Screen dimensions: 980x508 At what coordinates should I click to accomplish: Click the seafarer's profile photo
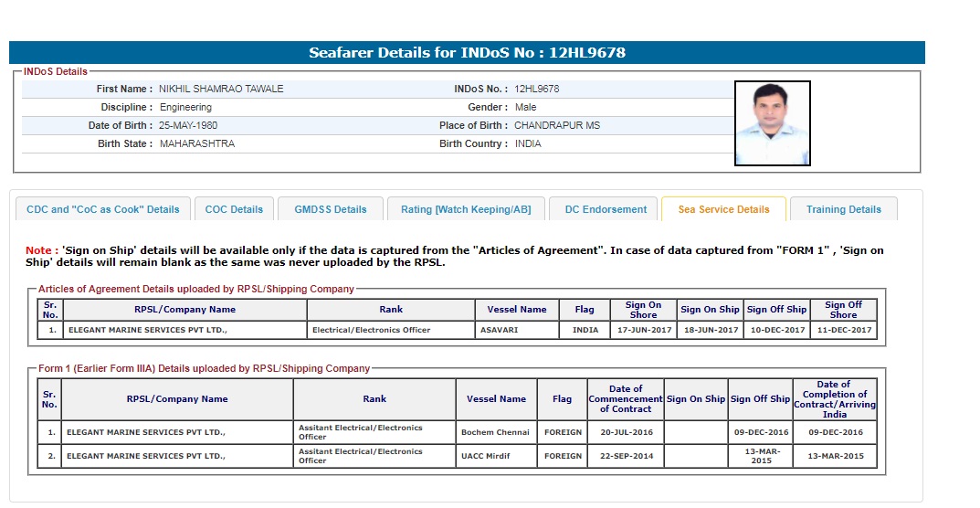pyautogui.click(x=772, y=123)
